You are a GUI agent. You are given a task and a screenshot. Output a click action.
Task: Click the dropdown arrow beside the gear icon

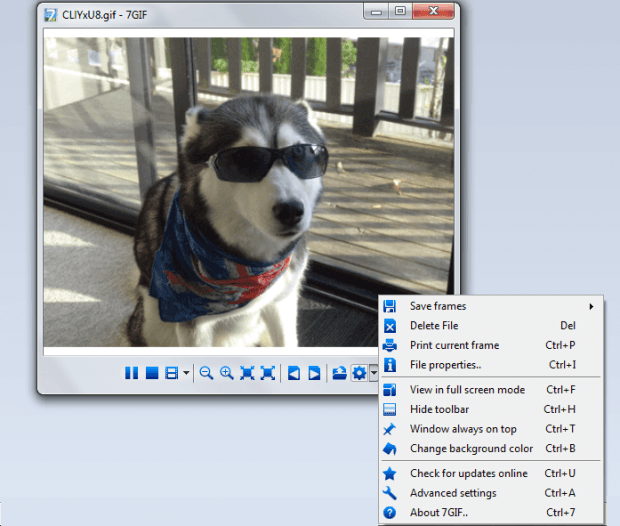point(374,373)
